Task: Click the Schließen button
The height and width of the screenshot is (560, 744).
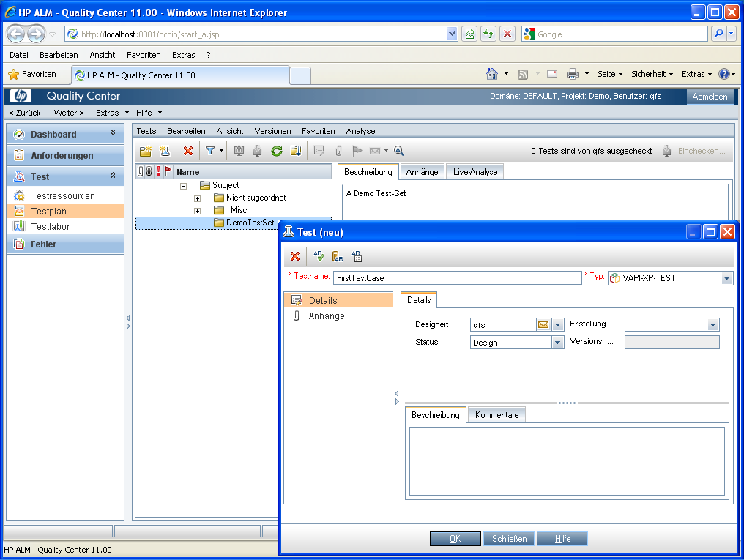Action: [509, 539]
